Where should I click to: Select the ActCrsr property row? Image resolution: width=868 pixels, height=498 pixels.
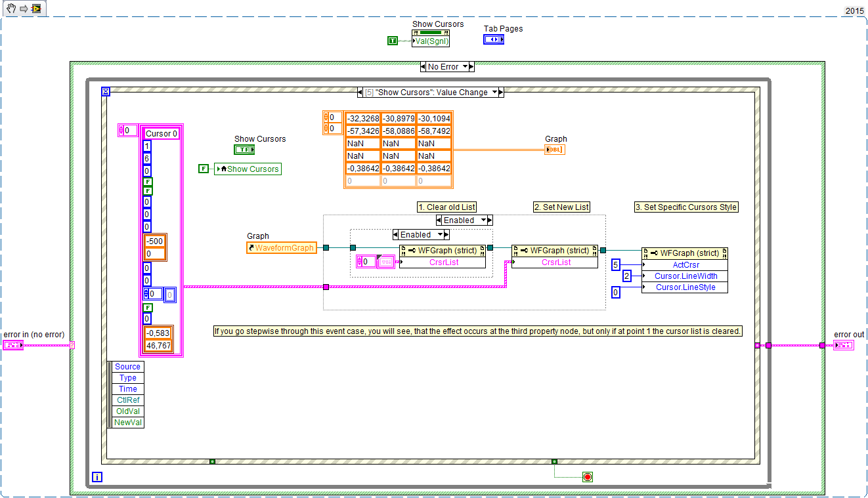[x=685, y=264]
